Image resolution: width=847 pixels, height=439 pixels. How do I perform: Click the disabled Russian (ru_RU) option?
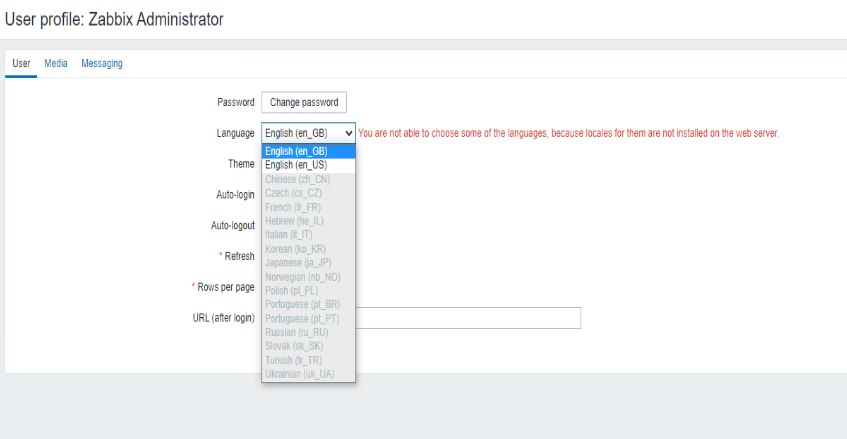coord(308,332)
